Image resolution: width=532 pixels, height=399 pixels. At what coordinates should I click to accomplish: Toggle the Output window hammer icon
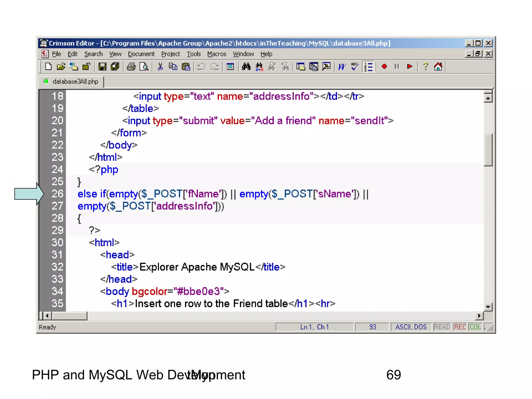pos(326,67)
